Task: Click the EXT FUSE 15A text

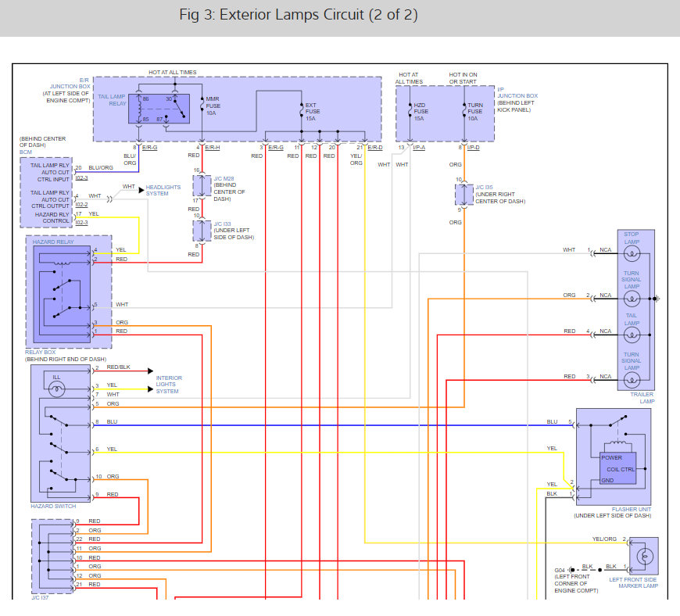Action: (x=312, y=112)
